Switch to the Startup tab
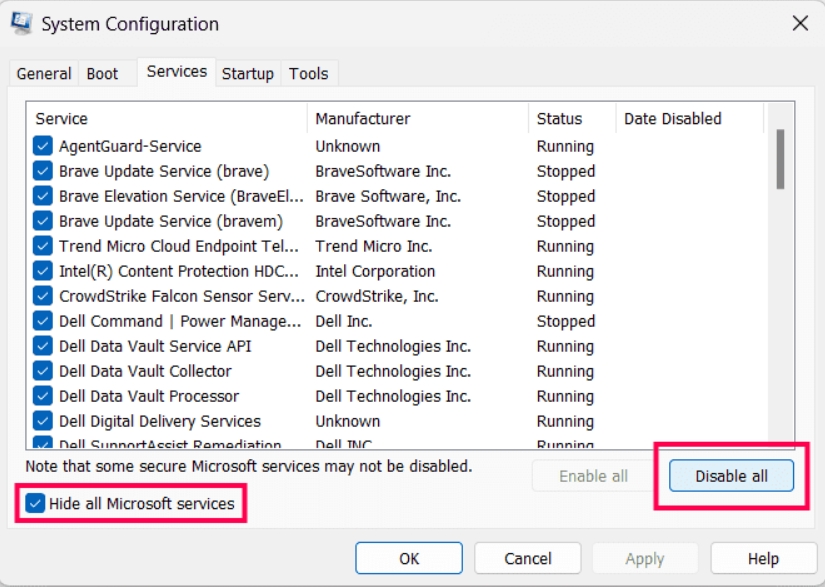The image size is (825, 587). (247, 74)
